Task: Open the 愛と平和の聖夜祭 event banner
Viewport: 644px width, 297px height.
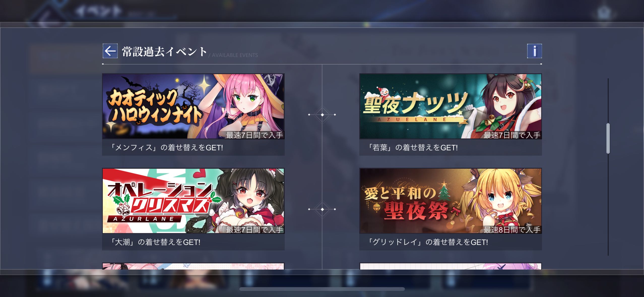Action: pos(450,201)
